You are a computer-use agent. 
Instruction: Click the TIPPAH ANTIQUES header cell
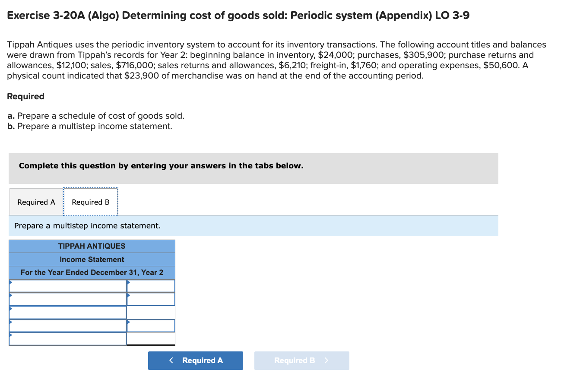pos(92,246)
